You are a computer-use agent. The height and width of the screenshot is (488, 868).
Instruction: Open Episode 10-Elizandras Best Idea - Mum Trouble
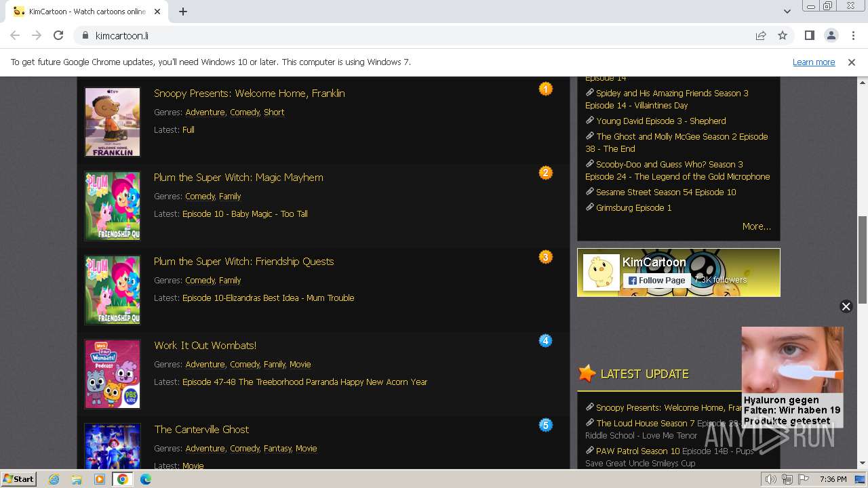click(269, 298)
